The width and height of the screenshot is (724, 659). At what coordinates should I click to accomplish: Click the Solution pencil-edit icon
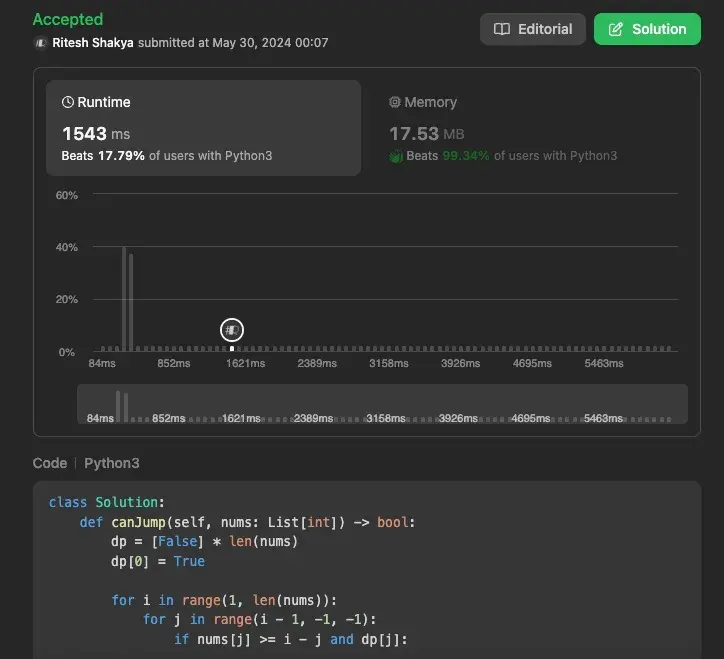pyautogui.click(x=616, y=29)
